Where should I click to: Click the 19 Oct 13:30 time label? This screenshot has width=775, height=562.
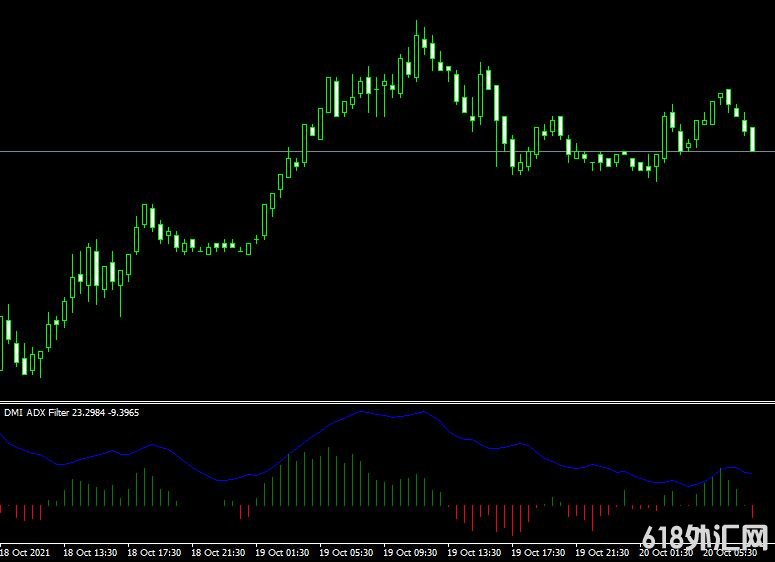pyautogui.click(x=474, y=552)
